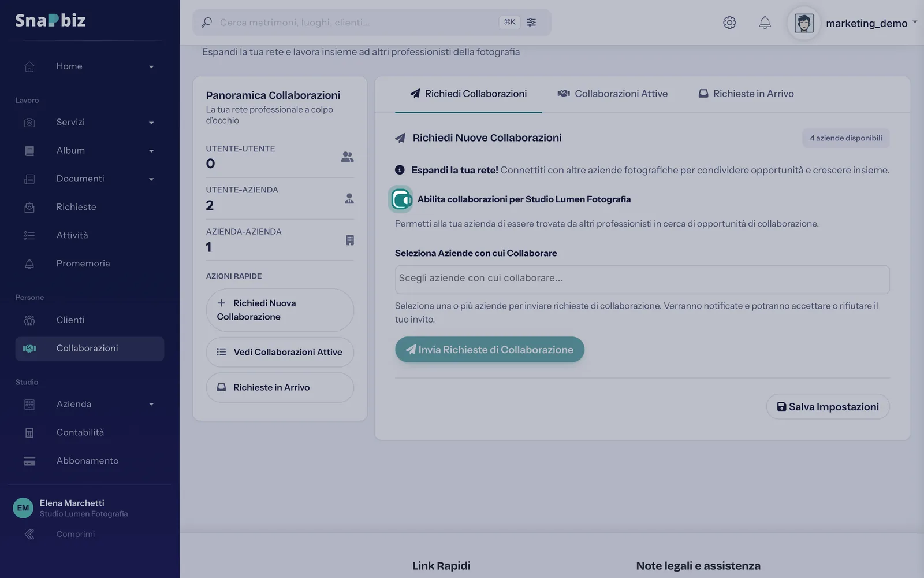Click the Azienda-Azienda building icon
924x578 pixels.
coord(350,240)
